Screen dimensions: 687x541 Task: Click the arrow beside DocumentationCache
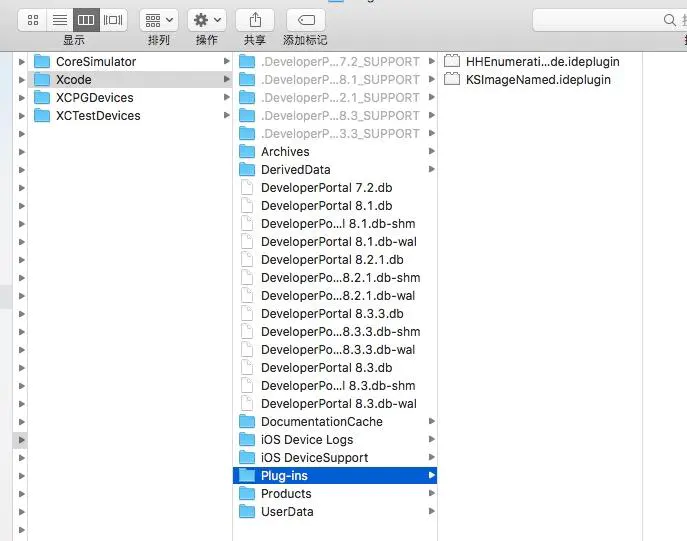coord(432,421)
